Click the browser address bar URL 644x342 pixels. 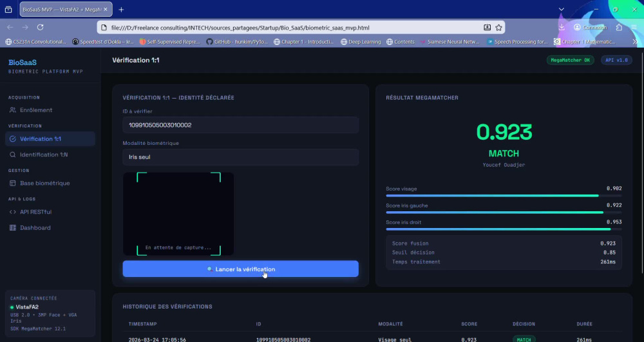tap(240, 28)
